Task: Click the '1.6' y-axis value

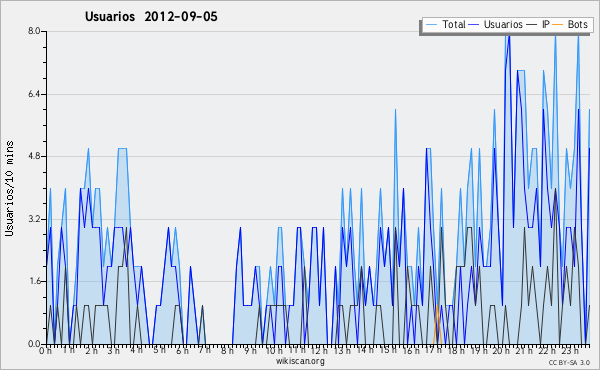Action: tap(34, 282)
